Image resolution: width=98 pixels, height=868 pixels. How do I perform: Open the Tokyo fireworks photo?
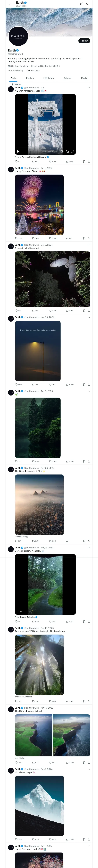coord(39,205)
